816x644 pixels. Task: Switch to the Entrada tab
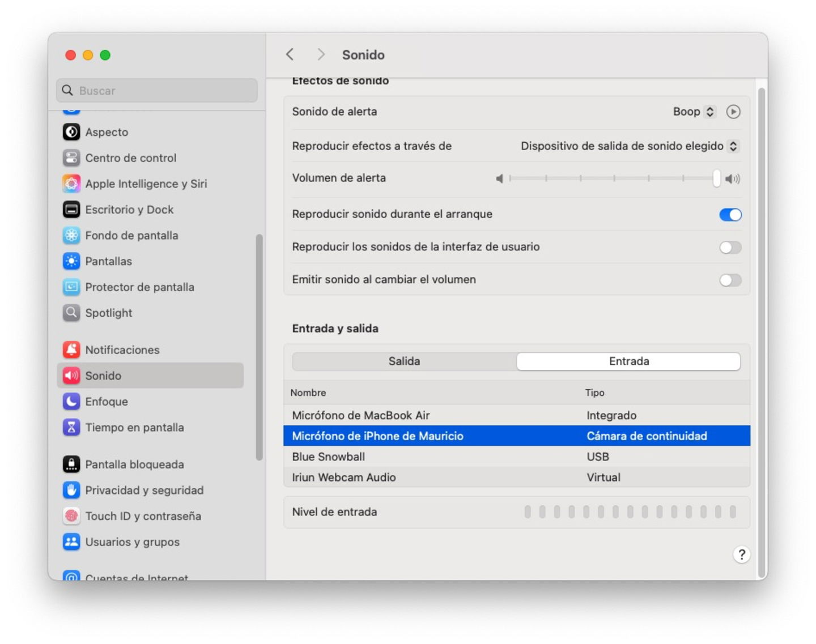(629, 361)
